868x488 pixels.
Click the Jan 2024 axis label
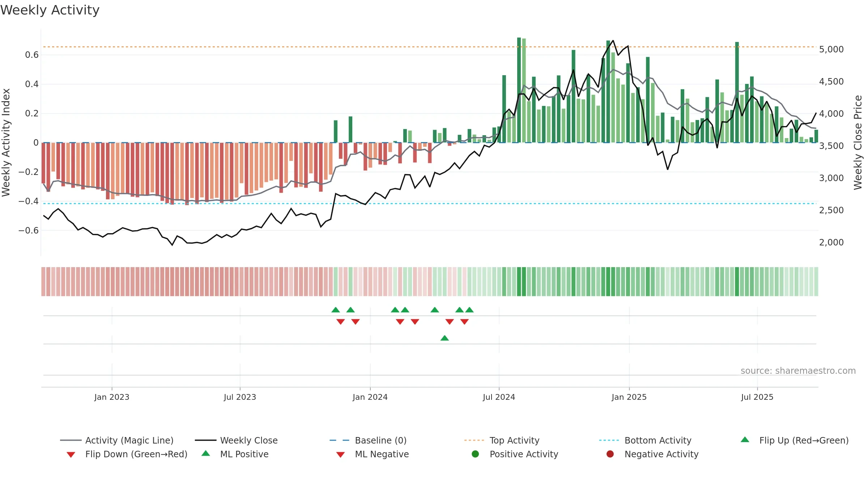(x=370, y=397)
